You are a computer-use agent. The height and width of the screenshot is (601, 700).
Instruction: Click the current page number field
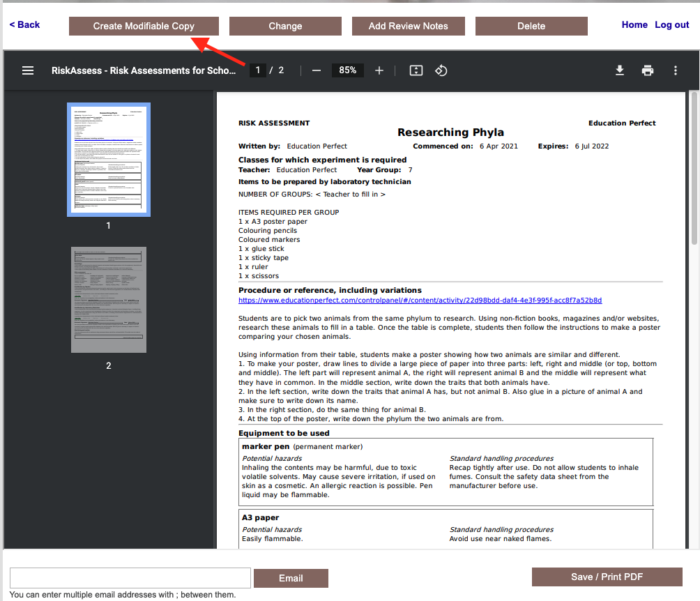click(x=257, y=70)
